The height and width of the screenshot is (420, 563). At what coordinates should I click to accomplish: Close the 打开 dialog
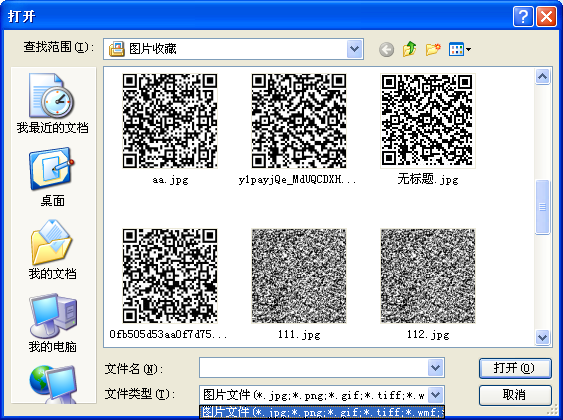pyautogui.click(x=546, y=16)
